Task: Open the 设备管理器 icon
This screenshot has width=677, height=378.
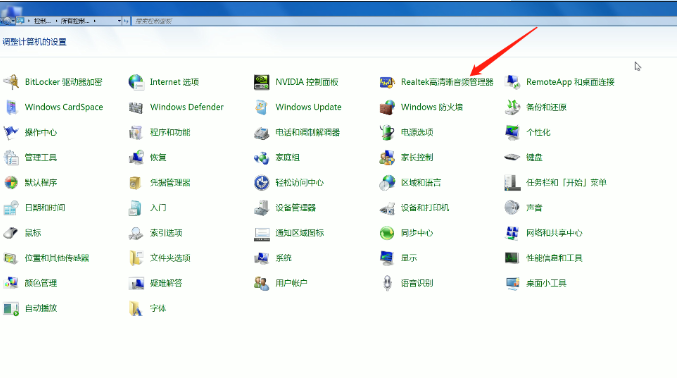Action: 261,207
